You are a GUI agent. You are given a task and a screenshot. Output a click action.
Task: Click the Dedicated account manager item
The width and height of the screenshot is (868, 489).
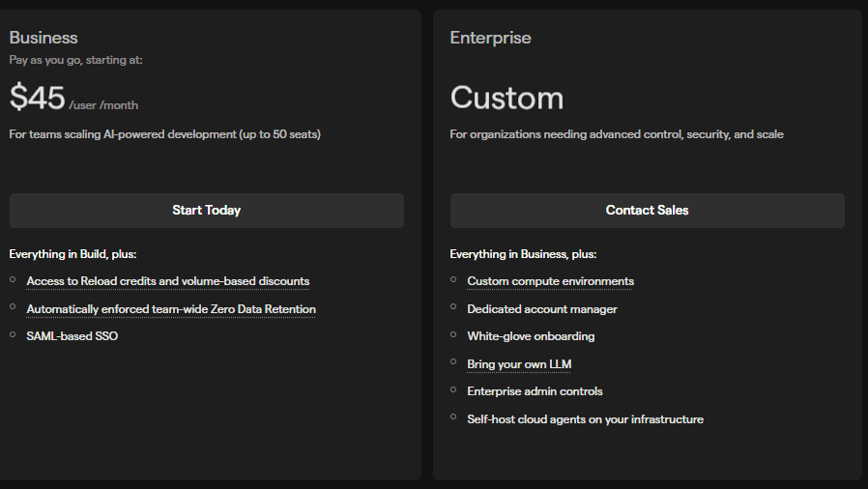[x=541, y=309]
